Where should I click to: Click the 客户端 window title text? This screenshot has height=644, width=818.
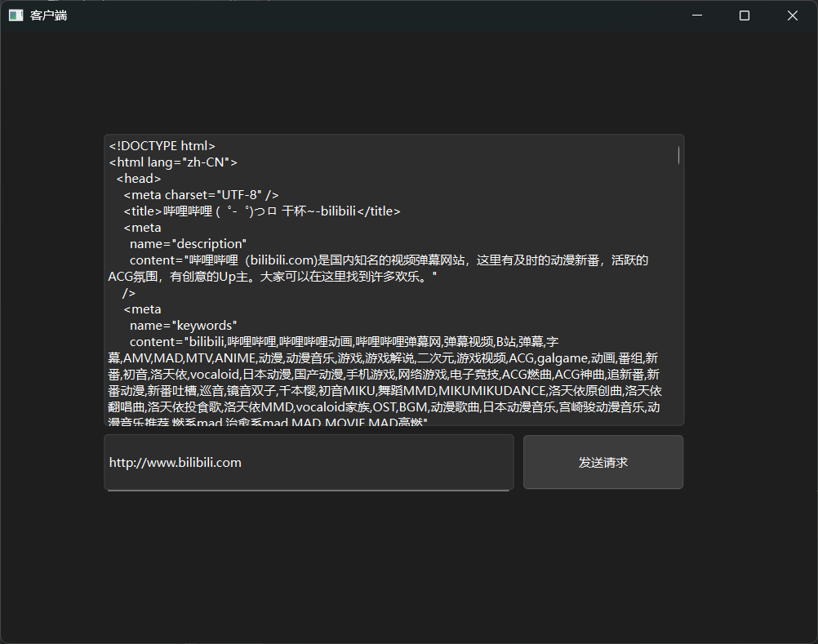(48, 16)
